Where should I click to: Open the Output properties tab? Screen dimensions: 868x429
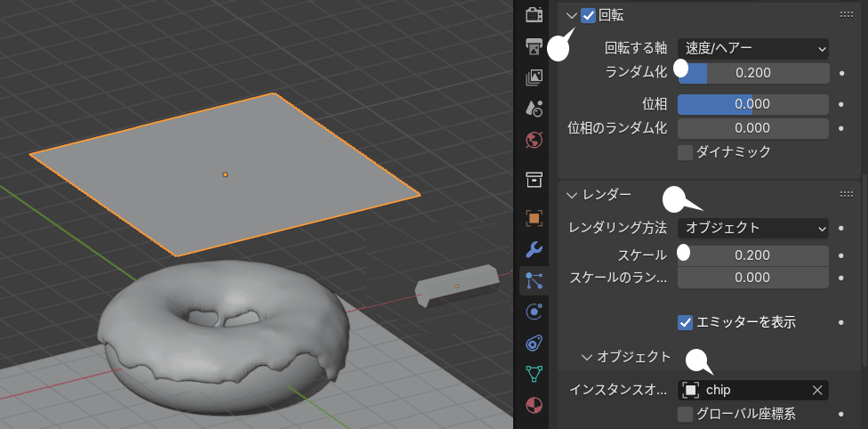pyautogui.click(x=534, y=47)
